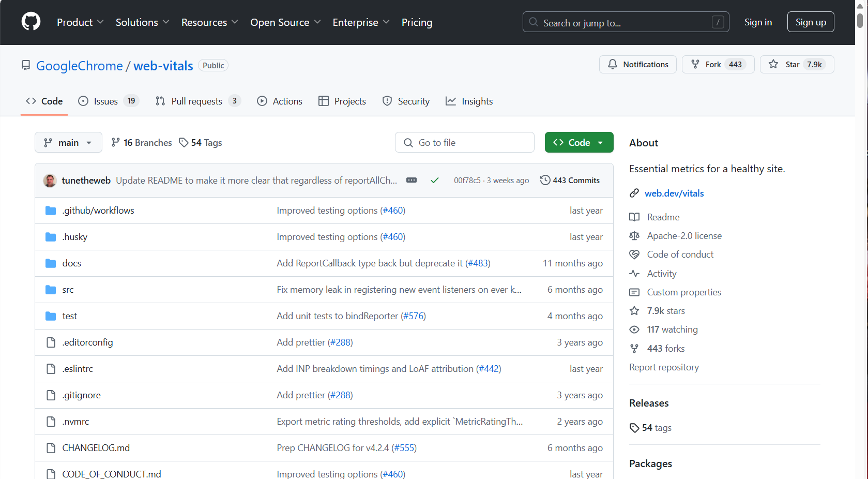Focus the Search or jump to field
This screenshot has height=479, width=868.
tap(626, 22)
